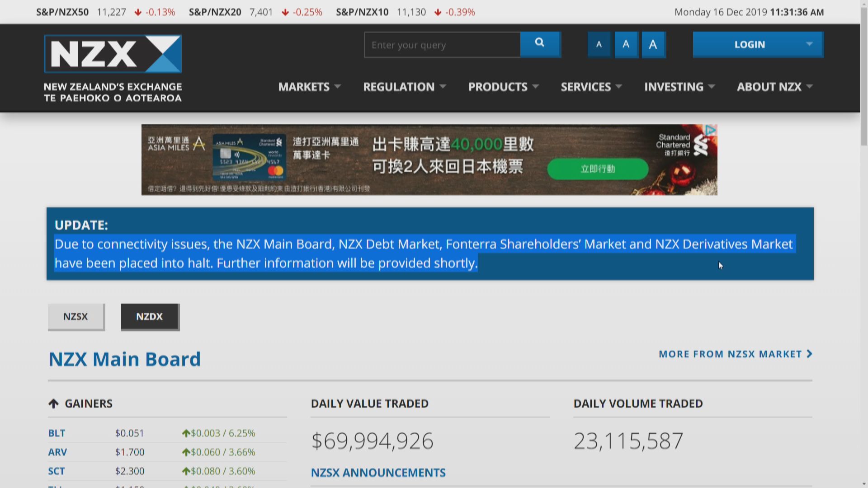The height and width of the screenshot is (488, 868).
Task: Expand the LOGIN dropdown arrow
Action: click(809, 44)
